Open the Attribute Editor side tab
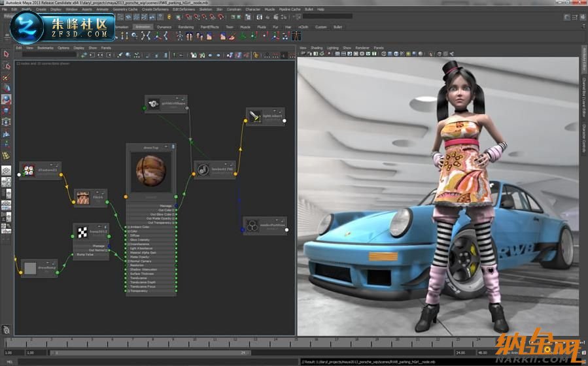The height and width of the screenshot is (366, 588). [584, 59]
